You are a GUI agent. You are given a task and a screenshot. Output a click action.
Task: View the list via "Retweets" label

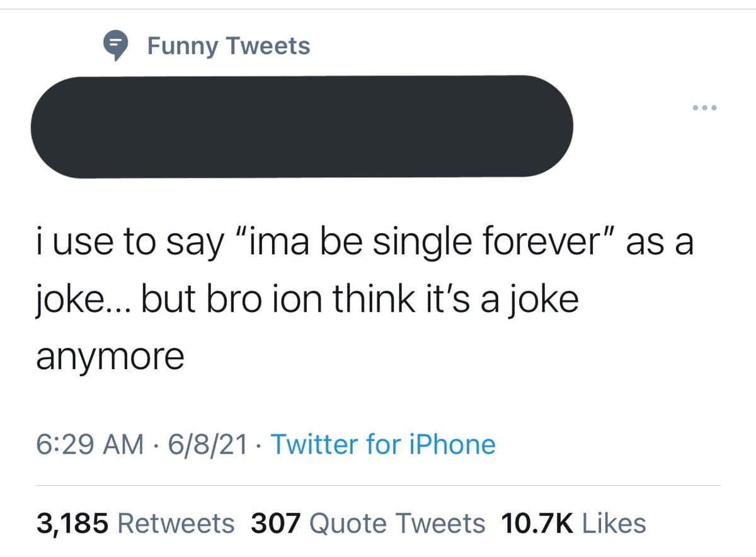tap(175, 523)
